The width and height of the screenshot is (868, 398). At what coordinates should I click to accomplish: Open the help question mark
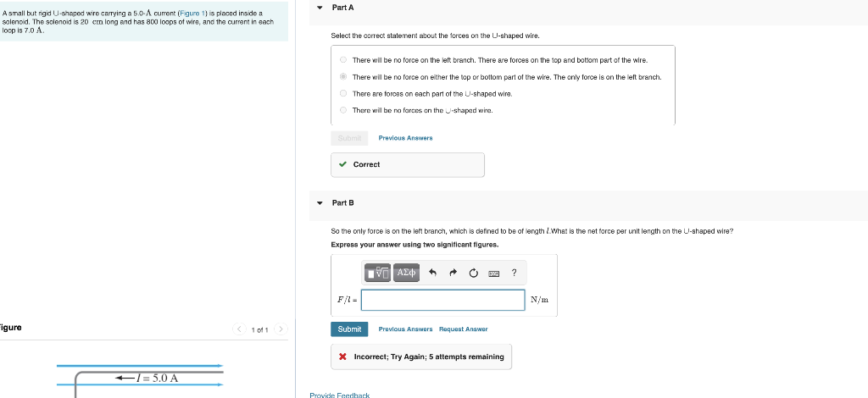click(515, 273)
